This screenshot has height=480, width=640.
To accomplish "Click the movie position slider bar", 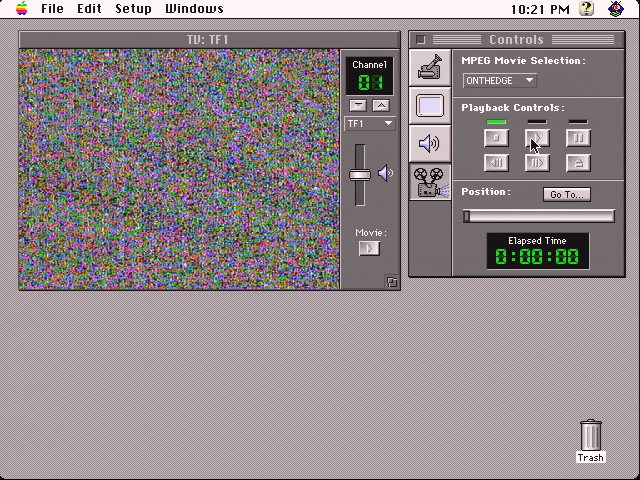I will point(539,216).
